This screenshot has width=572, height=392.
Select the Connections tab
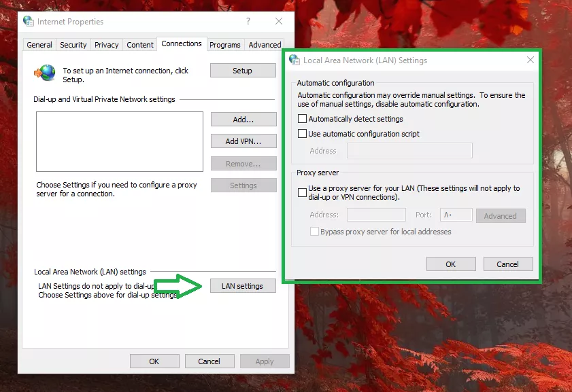[x=182, y=43]
